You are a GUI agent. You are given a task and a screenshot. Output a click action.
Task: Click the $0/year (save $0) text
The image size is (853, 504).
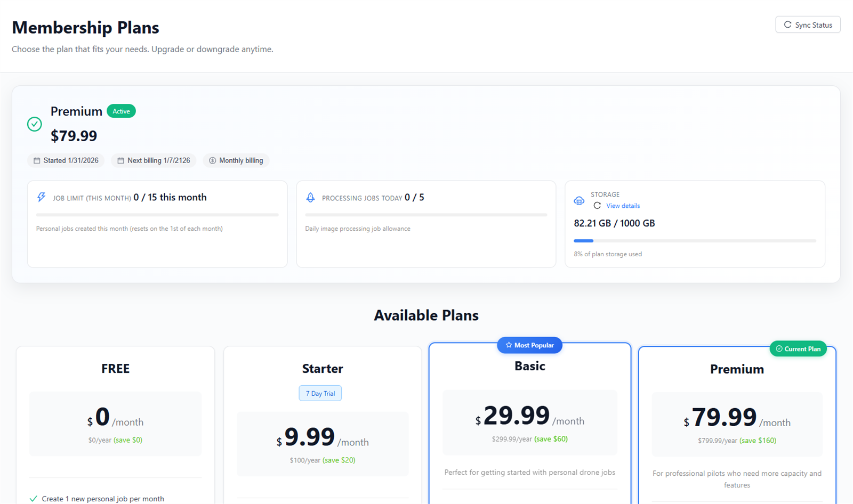pos(115,440)
